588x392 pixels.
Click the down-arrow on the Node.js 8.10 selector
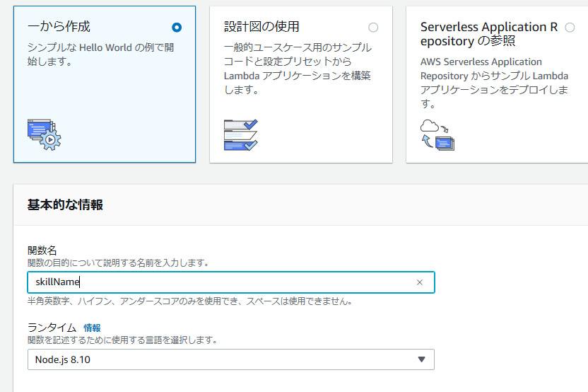tap(421, 359)
